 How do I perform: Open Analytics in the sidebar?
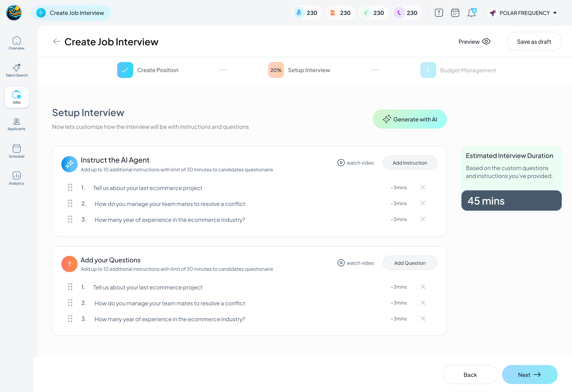(16, 178)
